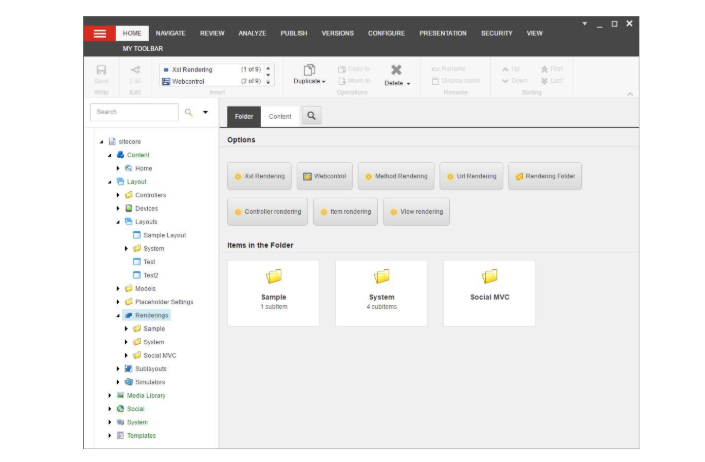
Task: Insert a Url Rendering option
Action: coord(471,176)
